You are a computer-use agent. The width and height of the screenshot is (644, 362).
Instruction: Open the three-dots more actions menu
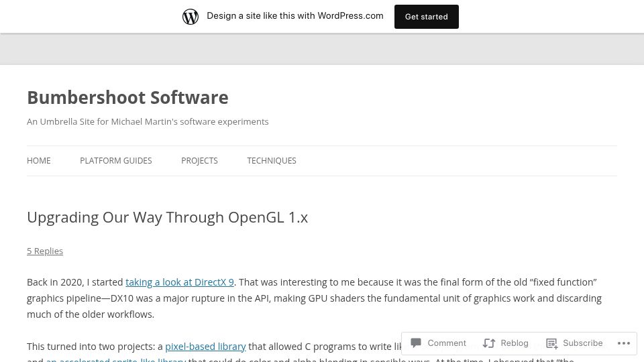tap(623, 343)
